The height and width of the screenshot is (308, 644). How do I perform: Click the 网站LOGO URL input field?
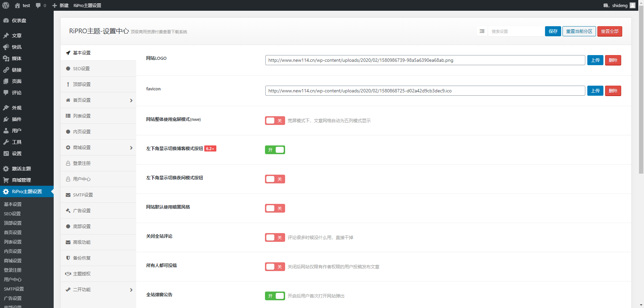pyautogui.click(x=425, y=60)
